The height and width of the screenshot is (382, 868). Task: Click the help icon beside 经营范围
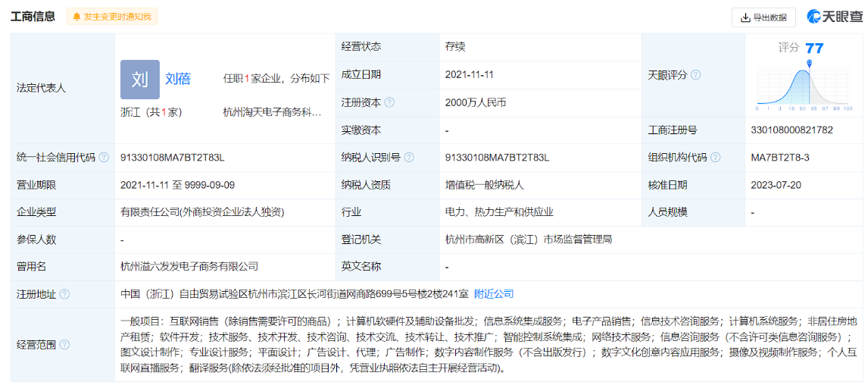[x=64, y=345]
